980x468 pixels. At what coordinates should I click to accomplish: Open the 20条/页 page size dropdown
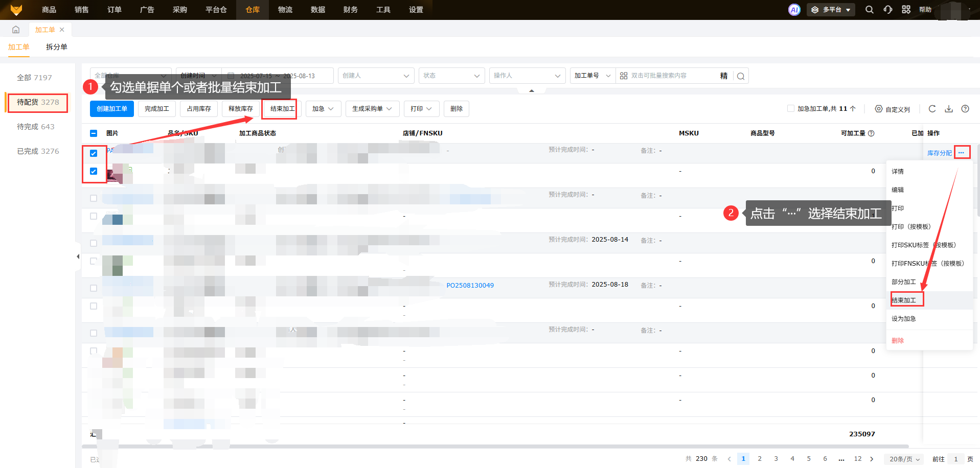point(904,459)
